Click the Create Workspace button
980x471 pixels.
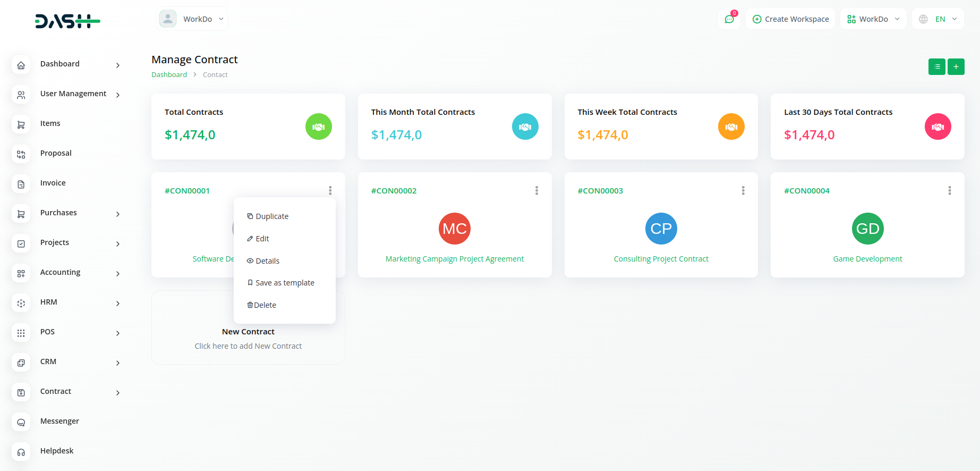tap(790, 19)
